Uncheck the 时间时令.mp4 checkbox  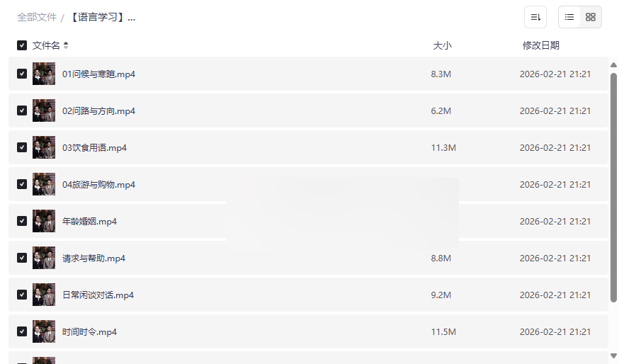pos(22,331)
